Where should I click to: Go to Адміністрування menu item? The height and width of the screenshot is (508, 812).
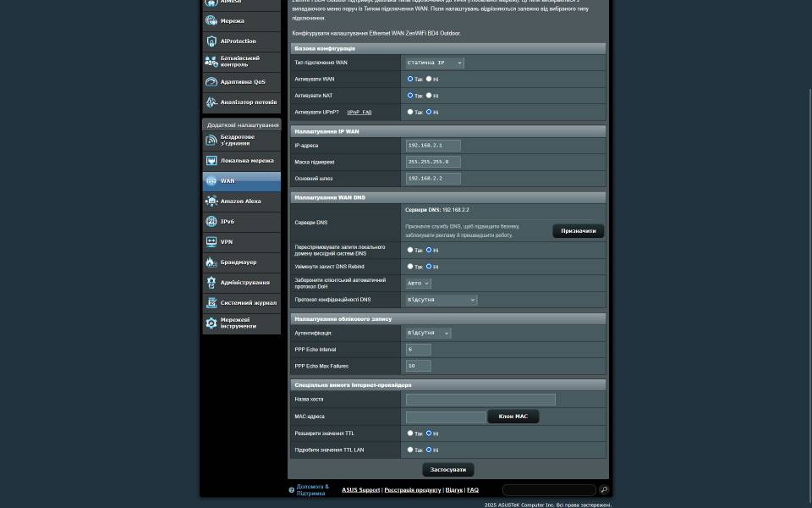244,283
